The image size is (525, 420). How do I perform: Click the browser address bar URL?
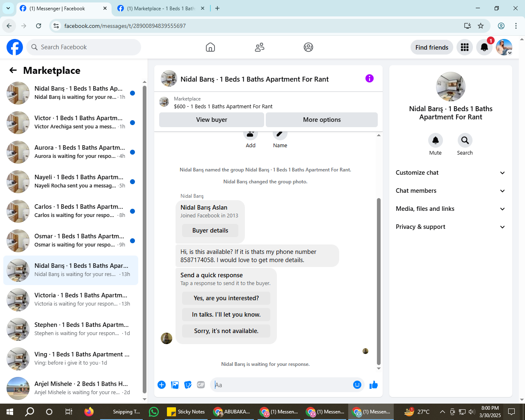click(x=125, y=26)
